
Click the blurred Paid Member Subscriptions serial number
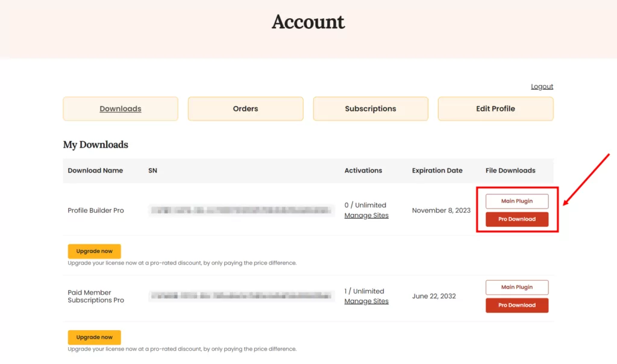click(241, 296)
